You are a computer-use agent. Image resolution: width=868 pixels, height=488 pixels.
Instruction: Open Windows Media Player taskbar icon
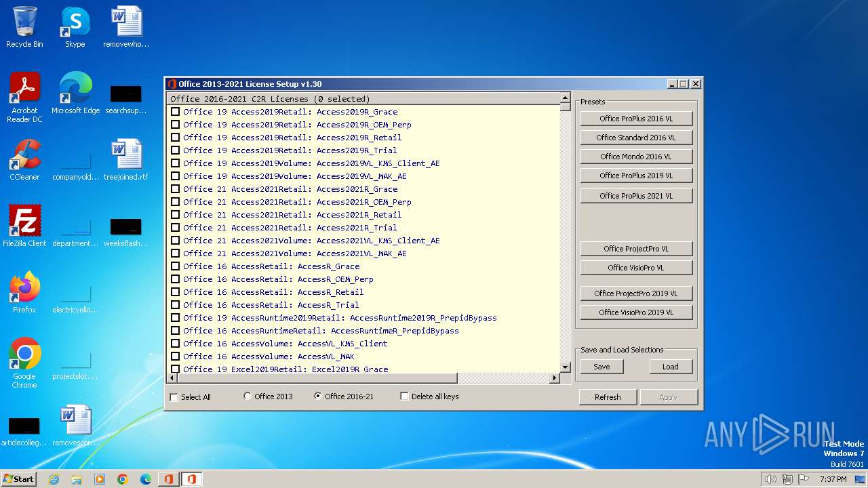(100, 479)
